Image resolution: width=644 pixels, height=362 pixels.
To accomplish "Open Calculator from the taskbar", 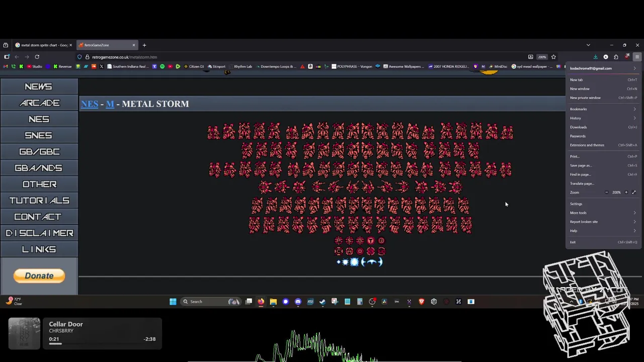I will pyautogui.click(x=360, y=302).
